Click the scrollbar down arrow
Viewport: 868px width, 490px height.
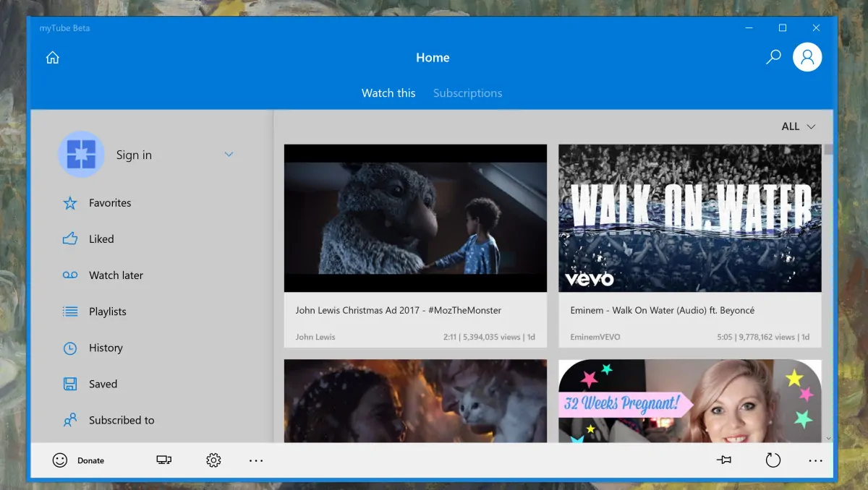pyautogui.click(x=828, y=438)
